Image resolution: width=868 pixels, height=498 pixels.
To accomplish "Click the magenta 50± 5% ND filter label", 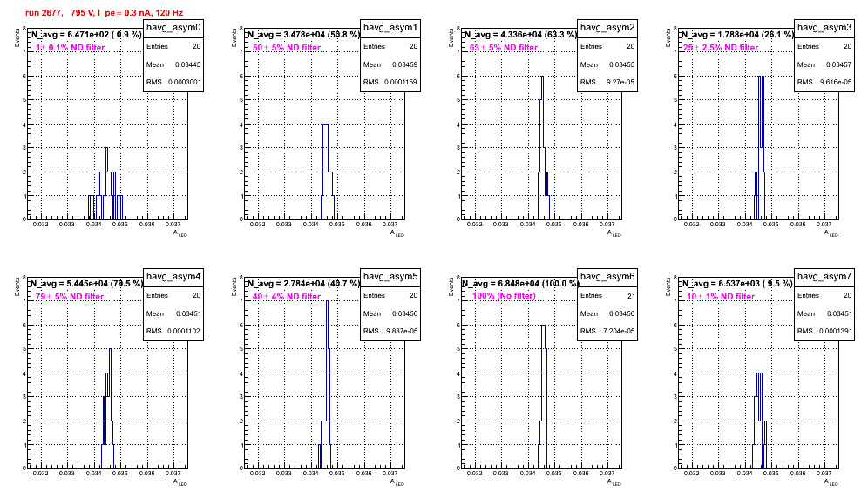I will (287, 48).
